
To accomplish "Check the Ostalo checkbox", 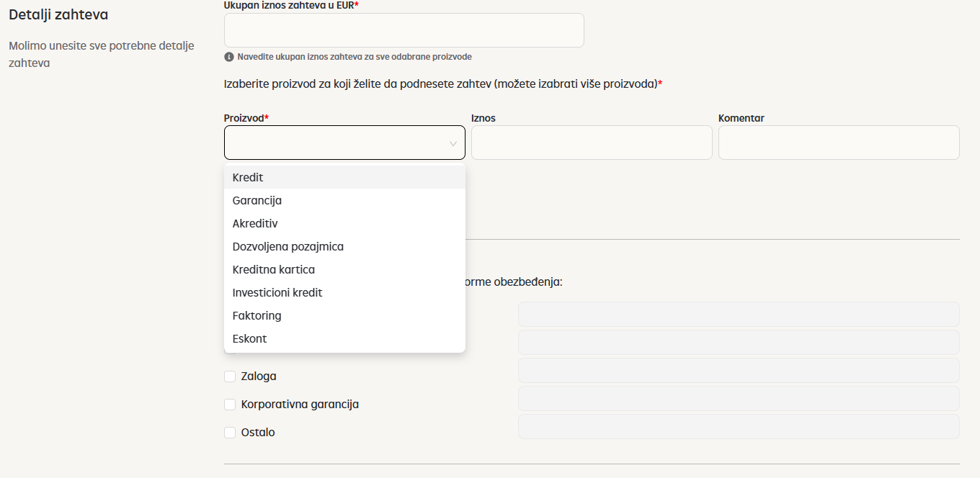I will point(230,433).
